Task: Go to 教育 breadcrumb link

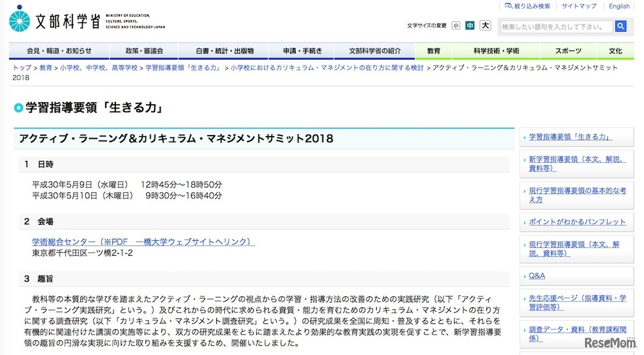Action: (x=46, y=68)
